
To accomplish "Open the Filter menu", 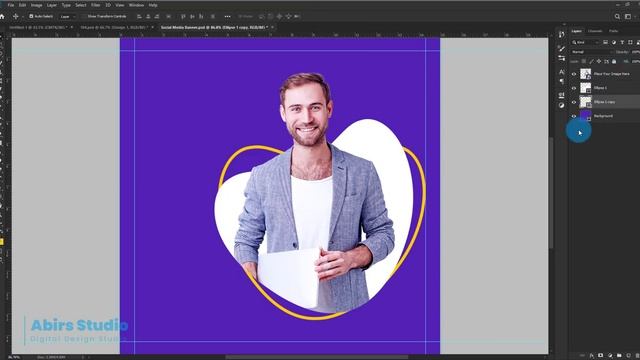I will [96, 5].
